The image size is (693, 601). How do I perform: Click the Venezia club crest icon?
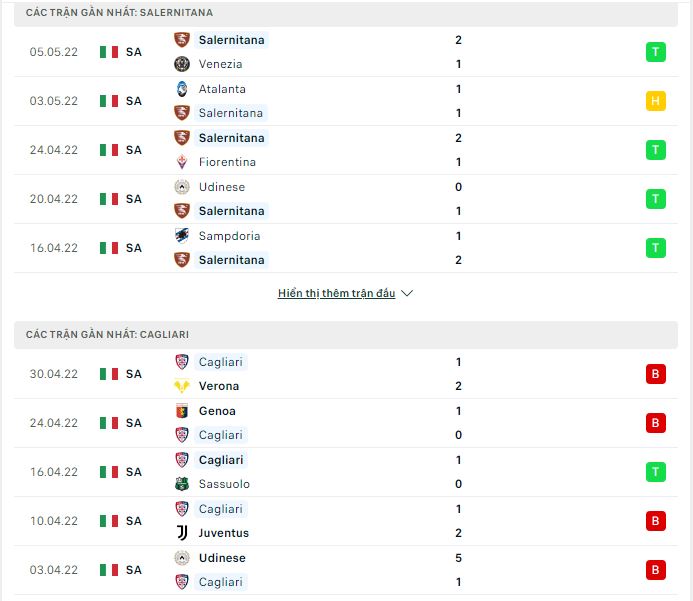click(182, 64)
